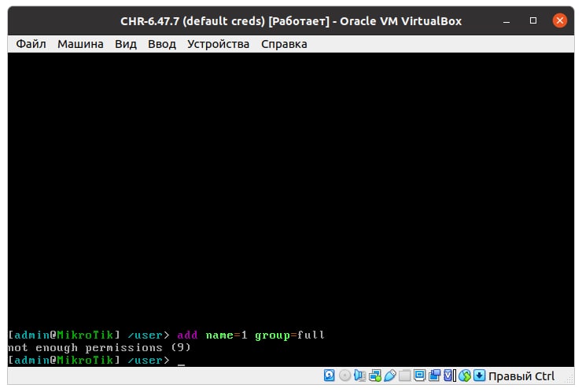Click the window title CHR-6.47.7 text
Viewport: 582px width, 392px height.
point(291,21)
